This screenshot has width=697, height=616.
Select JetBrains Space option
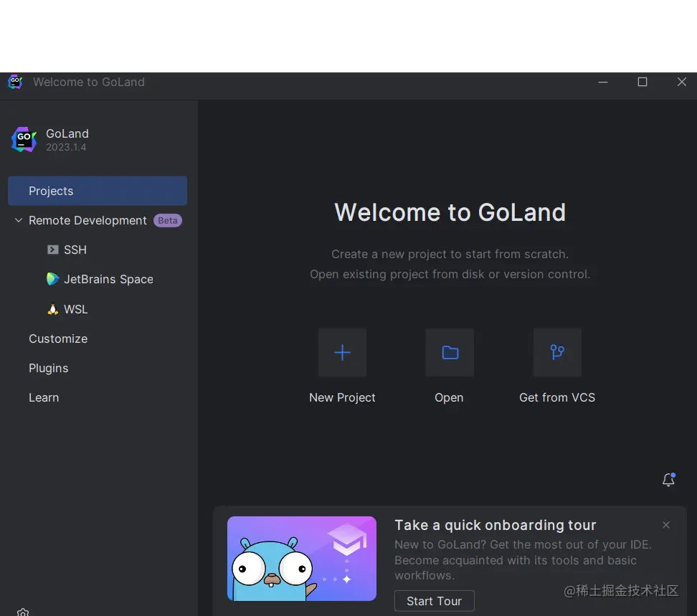108,279
